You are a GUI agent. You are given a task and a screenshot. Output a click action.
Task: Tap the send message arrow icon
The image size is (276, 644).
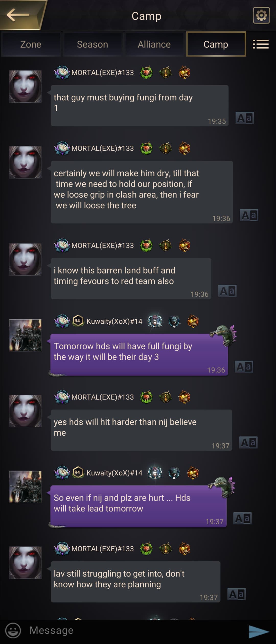[259, 631]
